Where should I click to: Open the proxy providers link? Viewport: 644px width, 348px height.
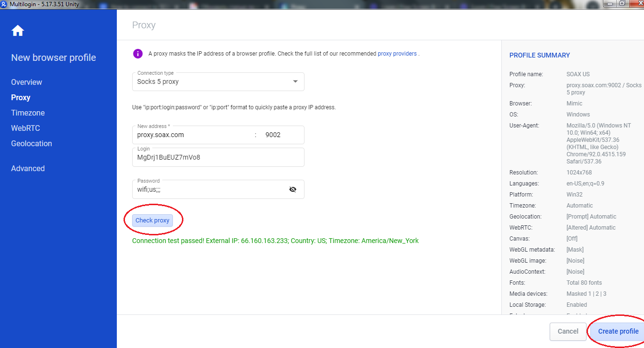pyautogui.click(x=397, y=54)
